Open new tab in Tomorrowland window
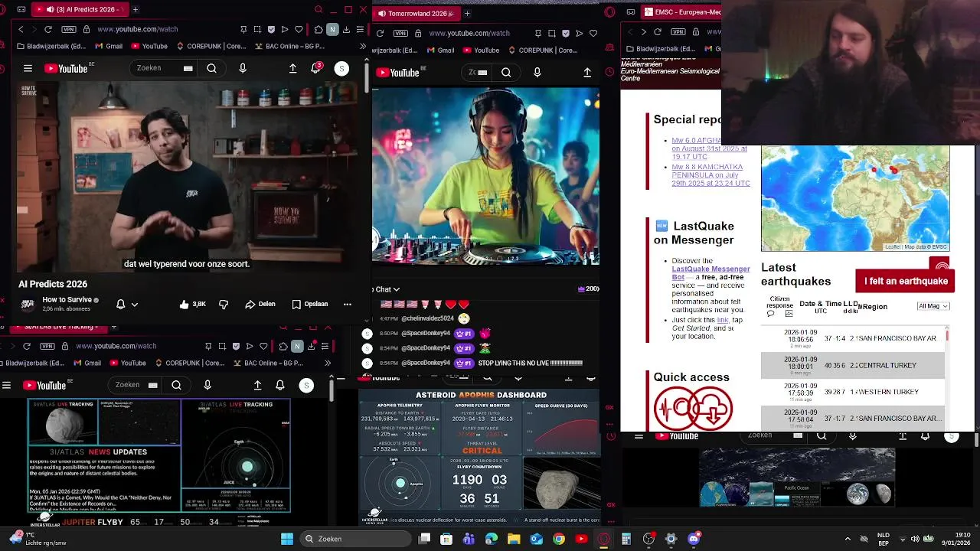Image resolution: width=980 pixels, height=551 pixels. [x=467, y=13]
